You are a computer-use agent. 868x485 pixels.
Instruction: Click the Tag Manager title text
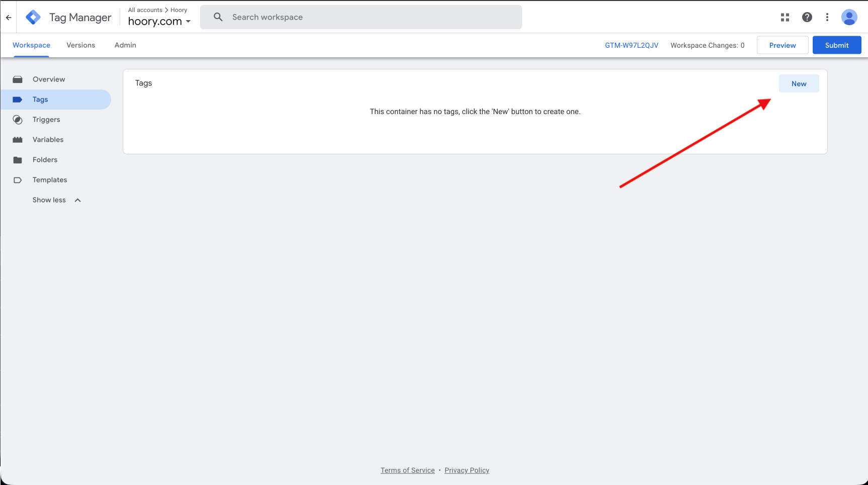point(80,18)
